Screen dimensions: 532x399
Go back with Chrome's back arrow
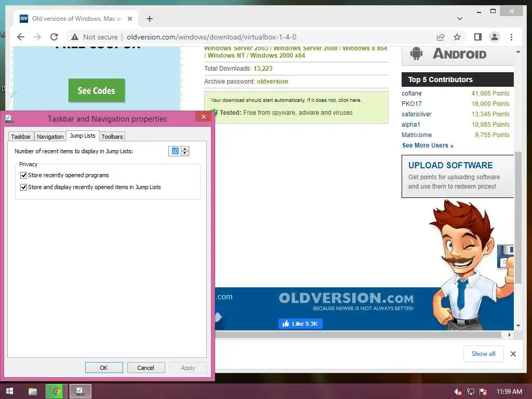[x=21, y=37]
